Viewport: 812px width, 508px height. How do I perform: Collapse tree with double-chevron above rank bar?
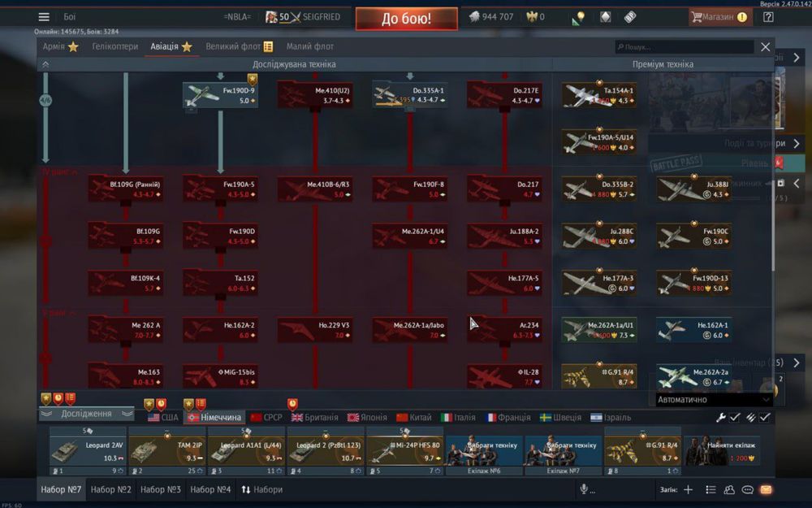pyautogui.click(x=45, y=64)
